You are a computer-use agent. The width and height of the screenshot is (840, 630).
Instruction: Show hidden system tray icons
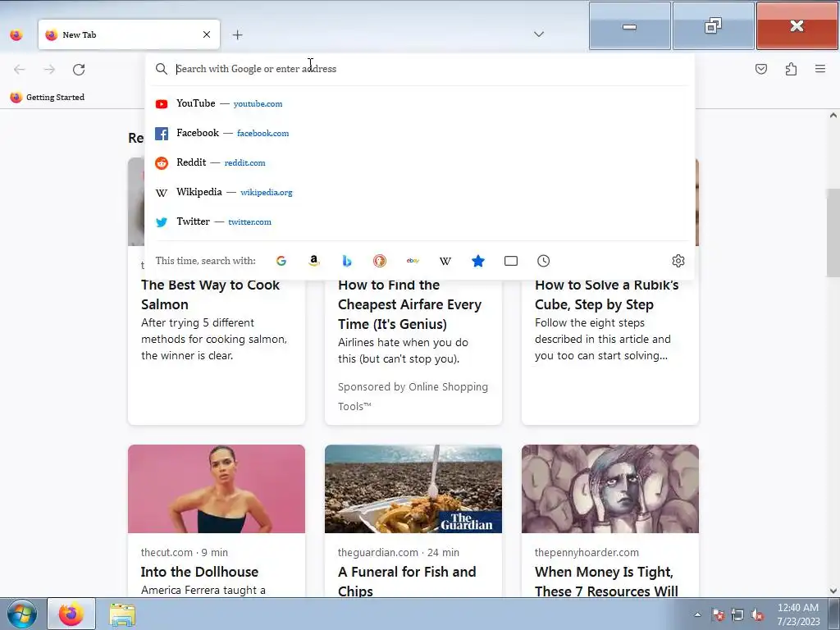point(697,614)
